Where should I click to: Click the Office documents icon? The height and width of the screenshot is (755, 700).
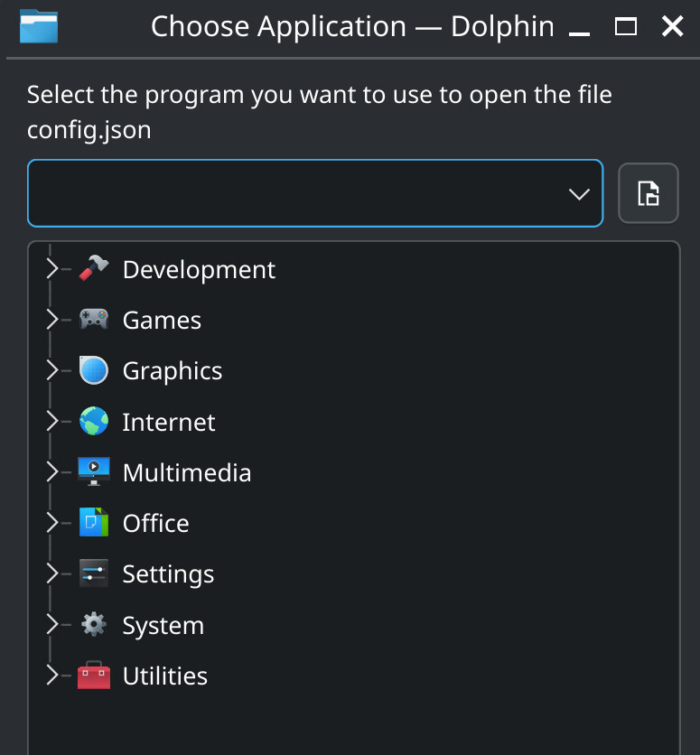pos(94,522)
